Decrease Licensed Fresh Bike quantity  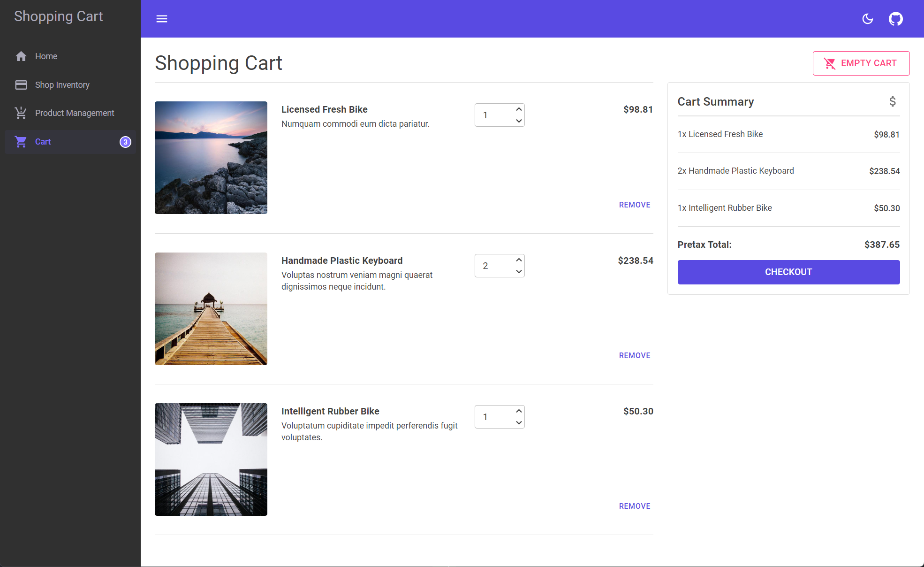(x=519, y=121)
